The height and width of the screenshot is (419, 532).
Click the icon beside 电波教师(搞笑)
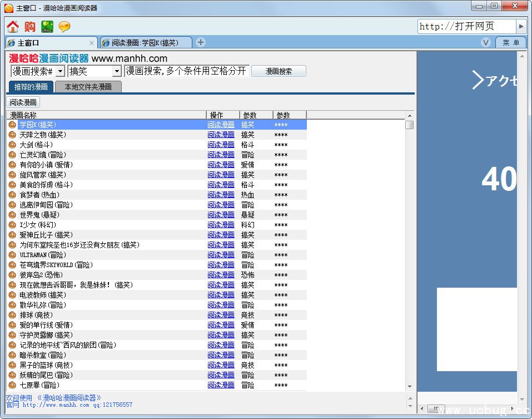[x=12, y=295]
